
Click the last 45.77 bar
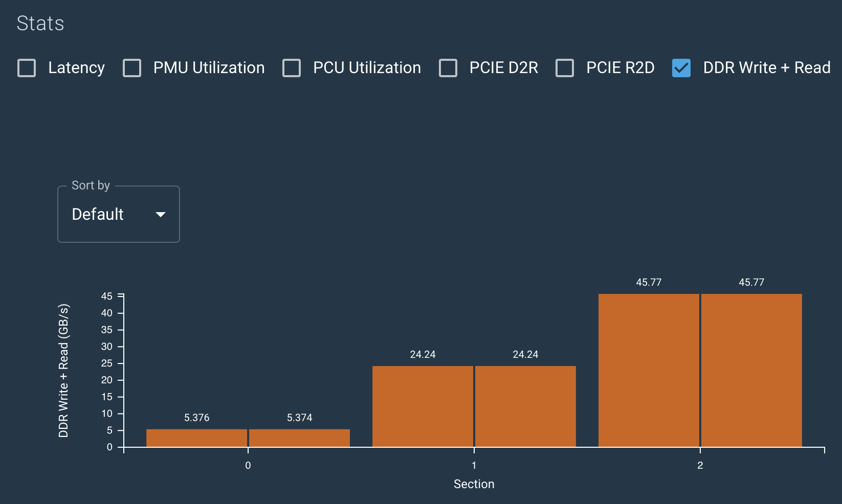tap(751, 371)
